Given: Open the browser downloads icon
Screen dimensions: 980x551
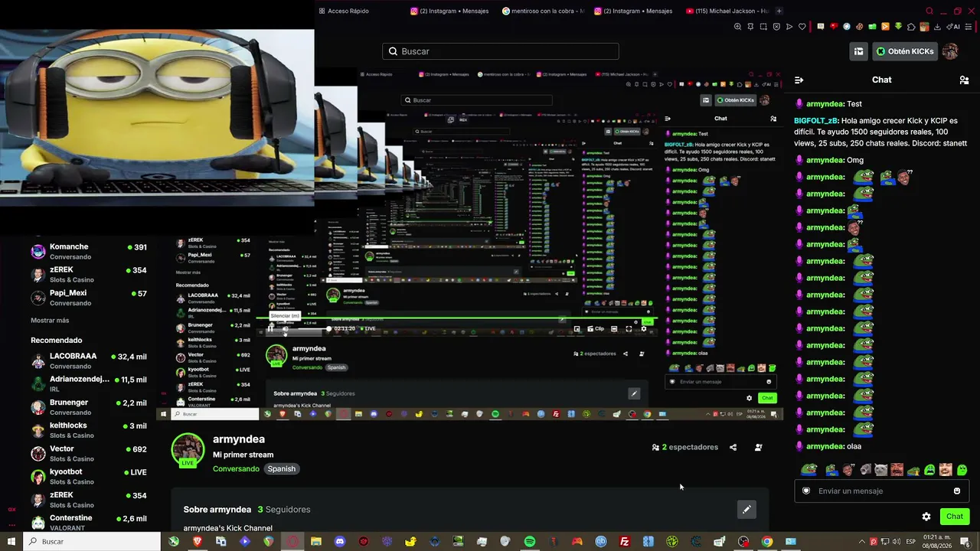Looking at the screenshot, I should 937,27.
